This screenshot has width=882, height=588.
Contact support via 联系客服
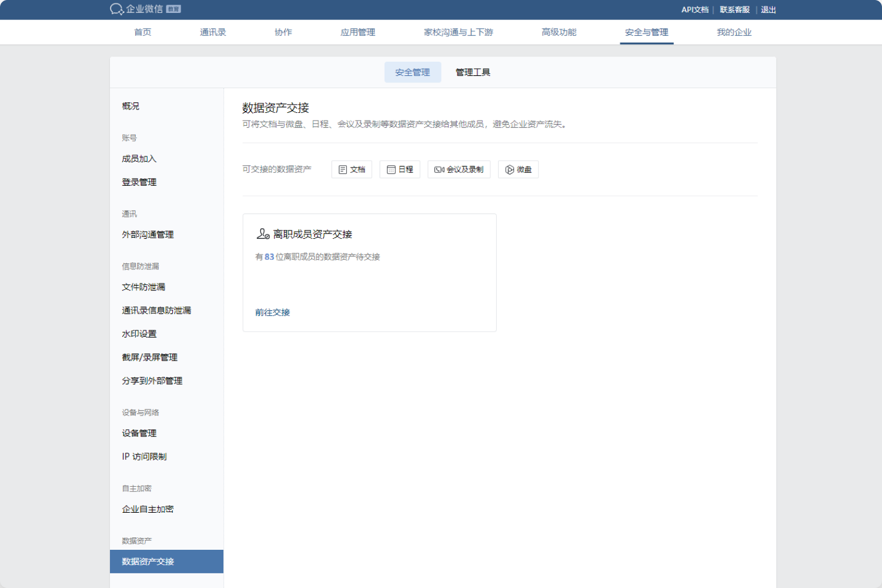[x=734, y=10]
